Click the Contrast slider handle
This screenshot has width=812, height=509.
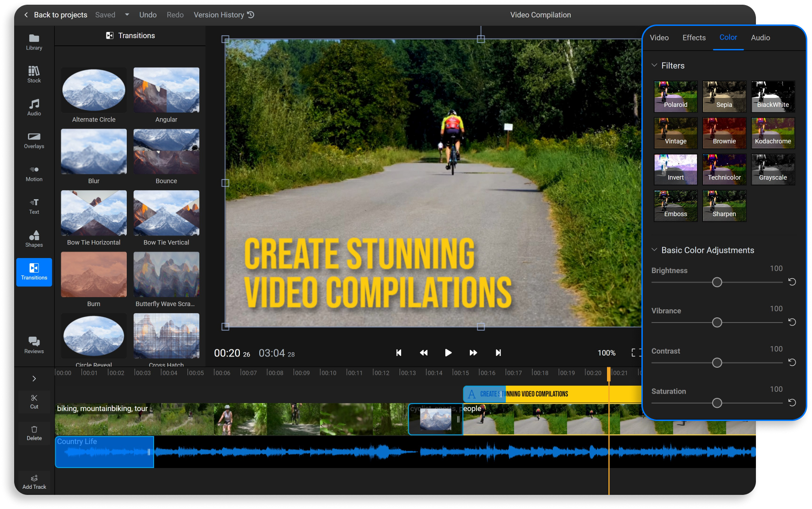pos(717,363)
